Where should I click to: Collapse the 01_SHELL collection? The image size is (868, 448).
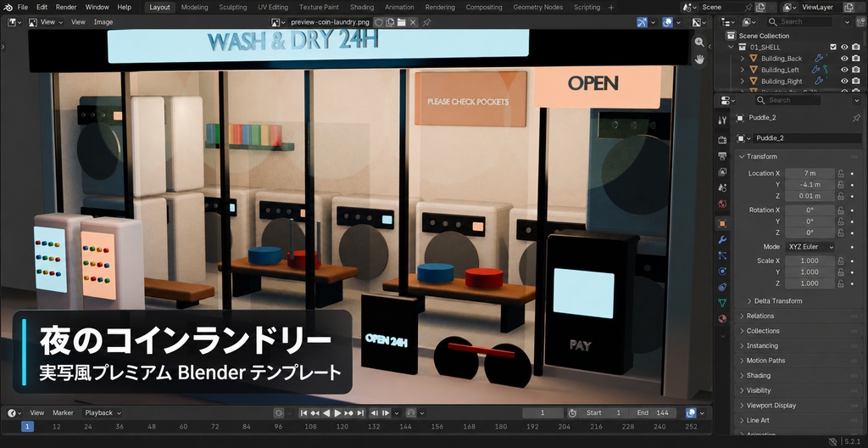[x=732, y=48]
